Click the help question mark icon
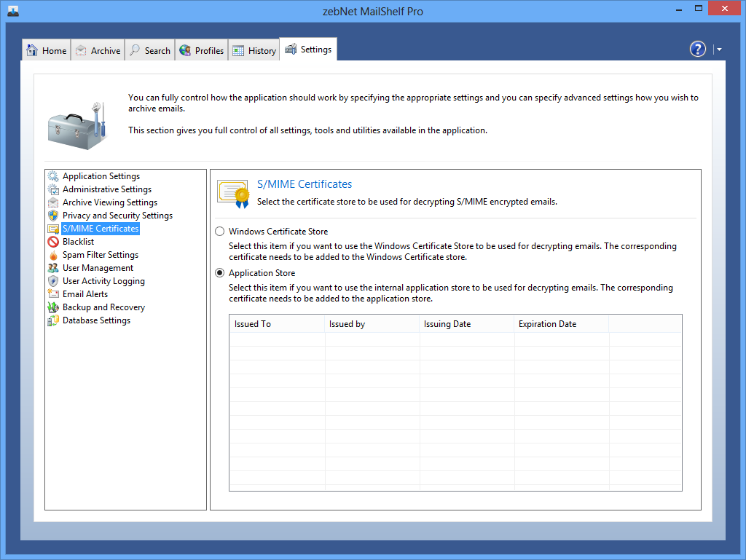Screen dimensions: 746x560 tap(698, 49)
